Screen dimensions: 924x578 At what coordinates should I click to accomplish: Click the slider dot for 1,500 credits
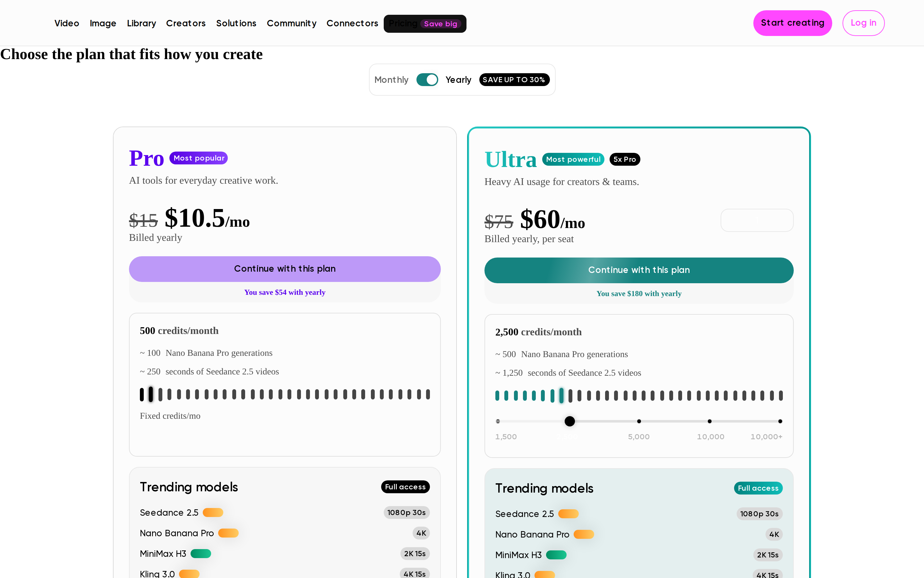[498, 421]
